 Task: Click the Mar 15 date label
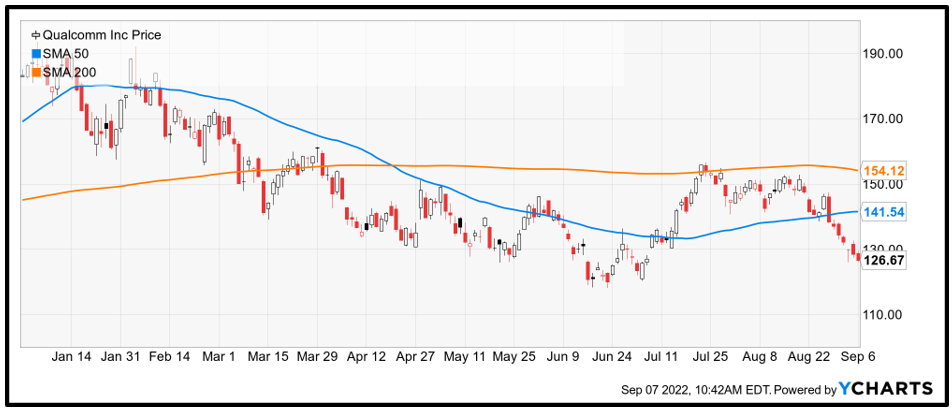[x=269, y=357]
